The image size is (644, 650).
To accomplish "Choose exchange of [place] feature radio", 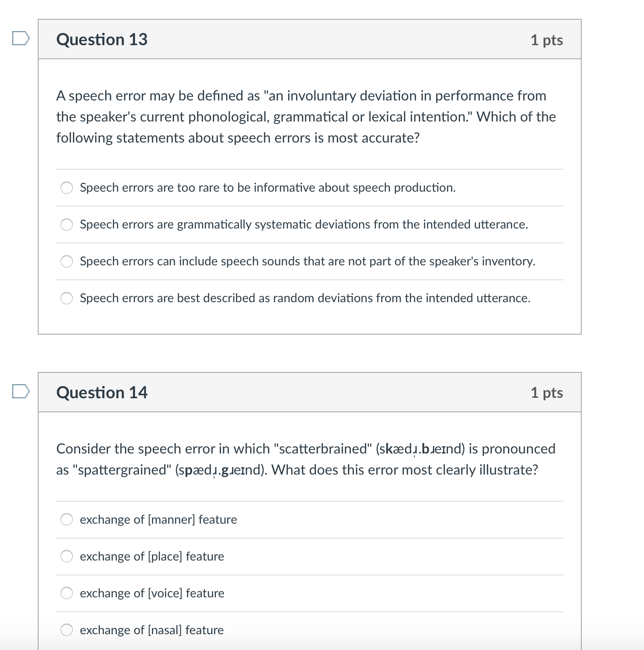I will click(x=67, y=556).
